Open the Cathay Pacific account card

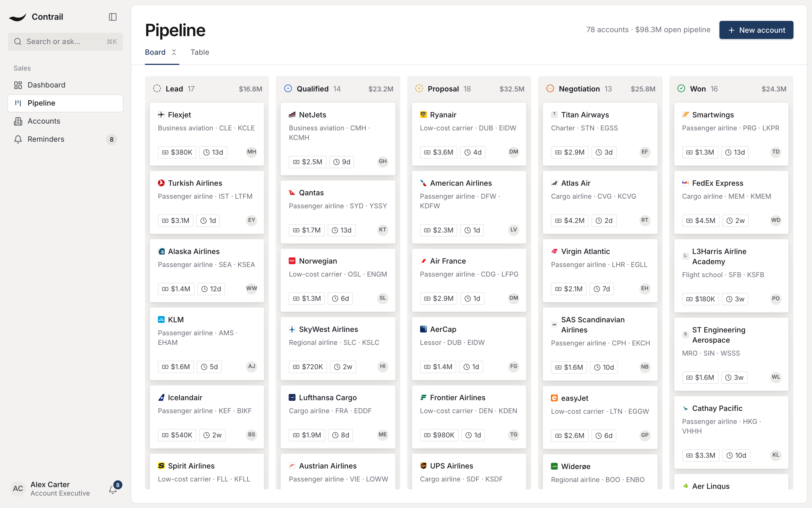(731, 432)
